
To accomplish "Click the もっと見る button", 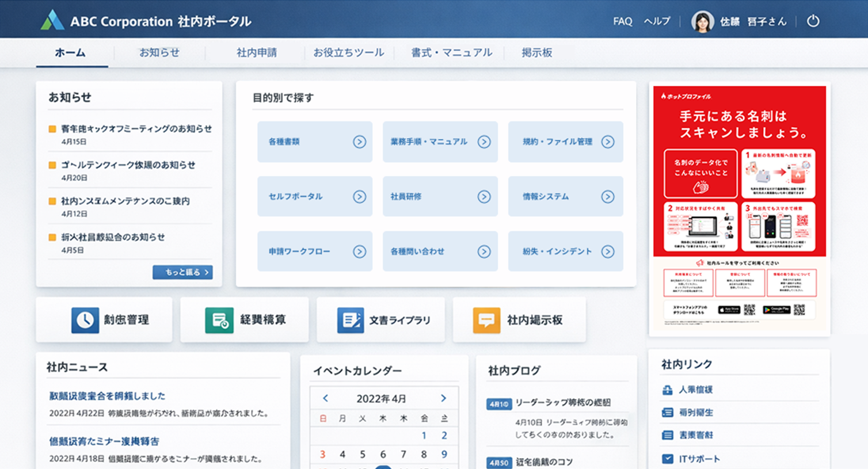I will coord(182,272).
